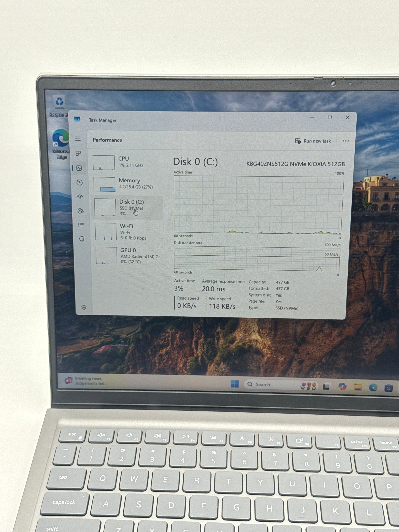Open Microsoft Store from the taskbar
The height and width of the screenshot is (532, 399).
[x=388, y=388]
